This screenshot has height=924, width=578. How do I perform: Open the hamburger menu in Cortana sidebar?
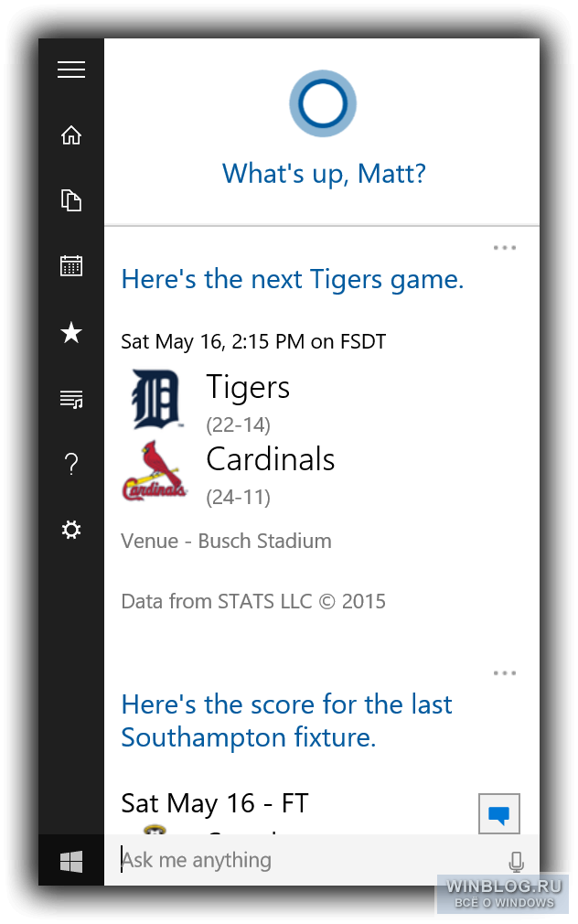point(71,70)
